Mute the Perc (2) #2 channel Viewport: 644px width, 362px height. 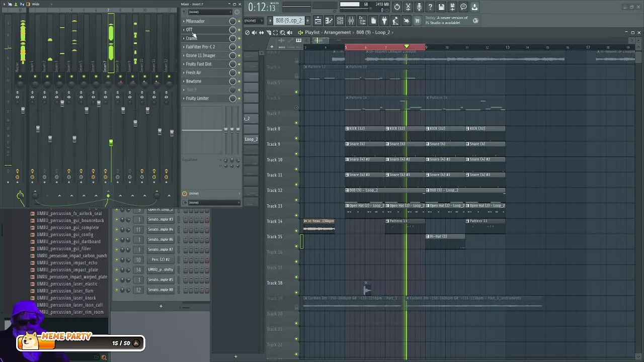[x=117, y=259]
